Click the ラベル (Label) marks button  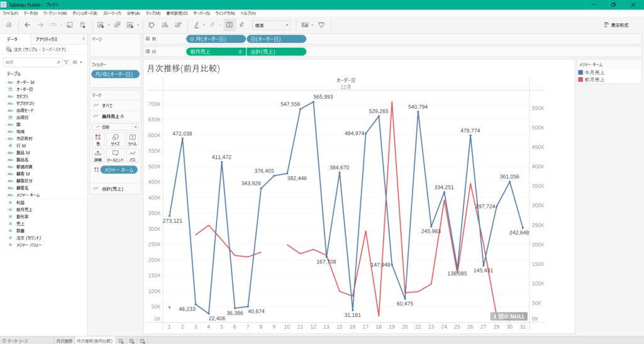click(x=132, y=140)
